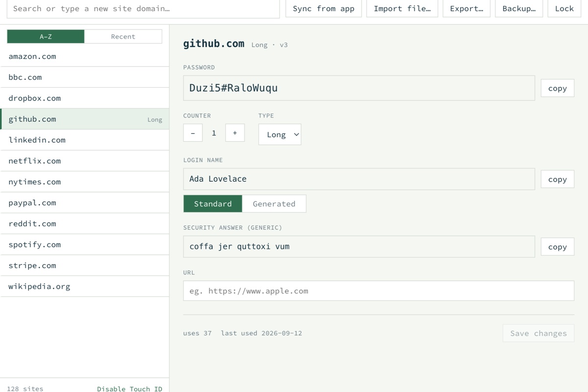Click the generated password field

point(359,88)
